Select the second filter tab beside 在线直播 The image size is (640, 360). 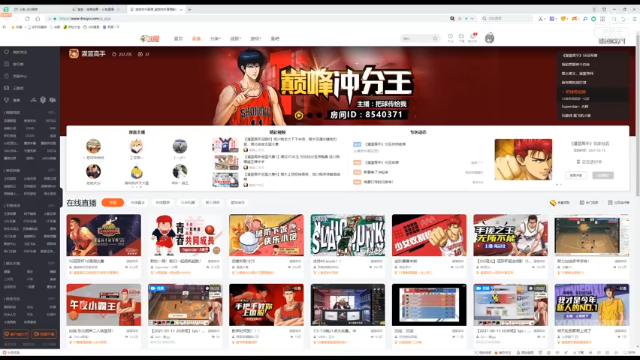click(138, 202)
